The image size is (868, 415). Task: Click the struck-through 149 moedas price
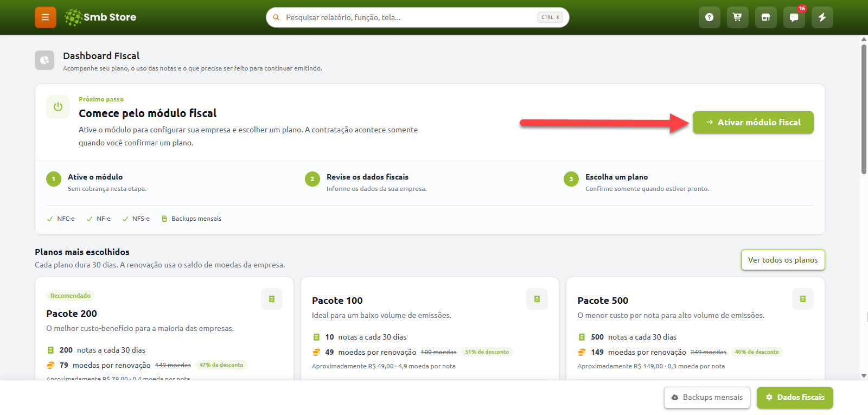(173, 365)
